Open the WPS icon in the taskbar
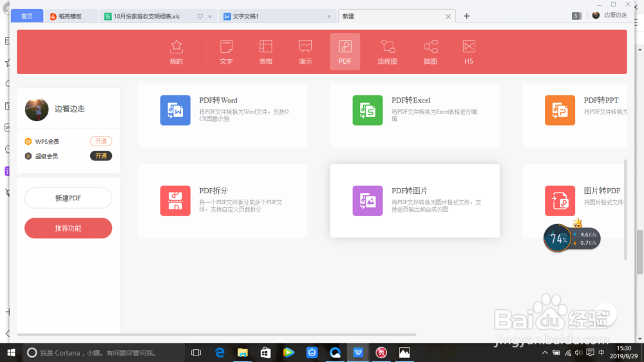Viewport: 644px width, 362px height. pyautogui.click(x=358, y=352)
